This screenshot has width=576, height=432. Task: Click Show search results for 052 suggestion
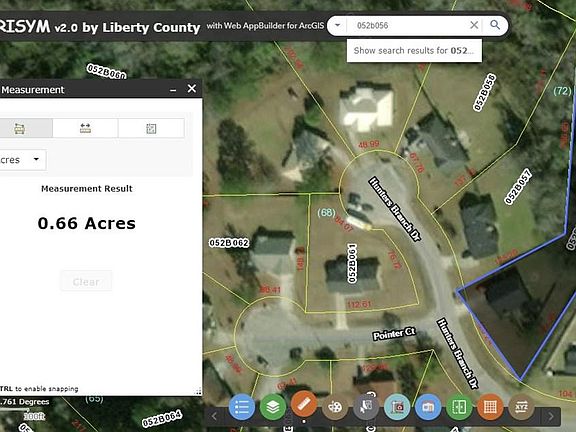tap(414, 50)
